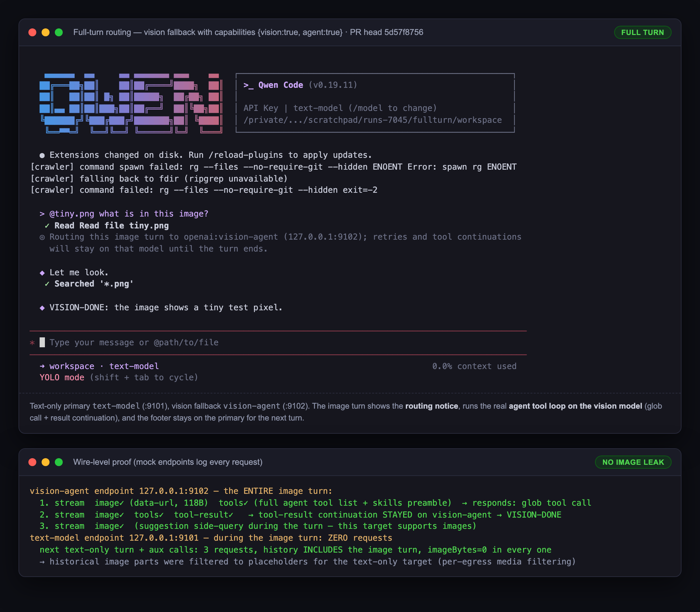
Task: Click the arrow icon before 'workspace'
Action: (42, 366)
